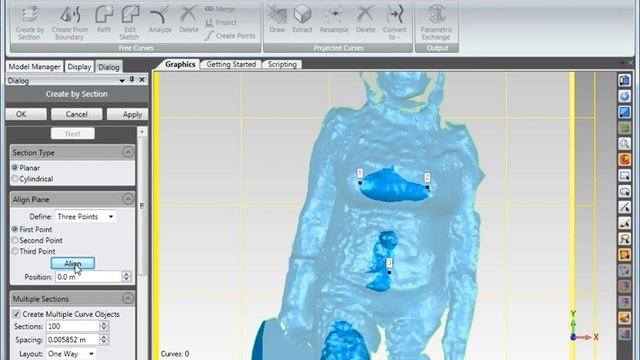The image size is (640, 360).
Task: Choose the Second Point radio button
Action: click(15, 240)
